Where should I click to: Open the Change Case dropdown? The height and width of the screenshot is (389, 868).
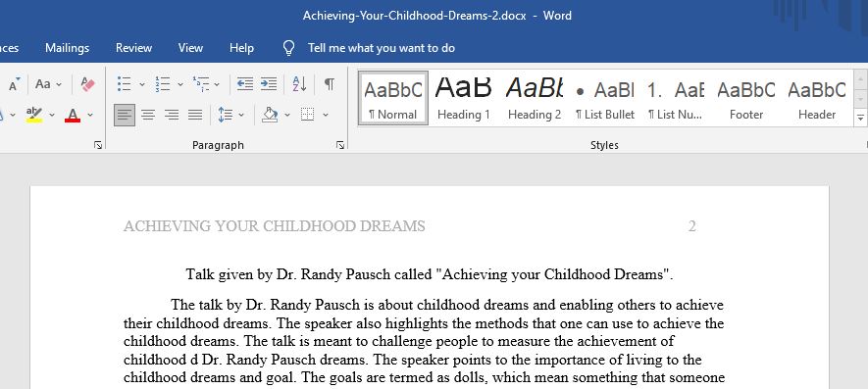point(48,84)
